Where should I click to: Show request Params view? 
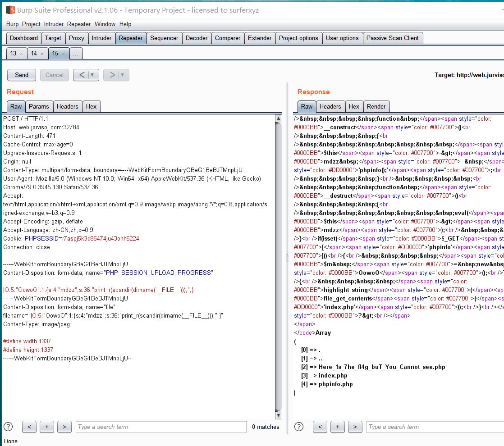click(x=39, y=106)
